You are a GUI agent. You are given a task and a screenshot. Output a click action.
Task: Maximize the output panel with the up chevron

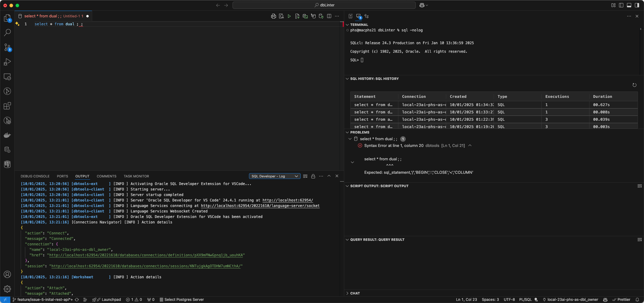click(x=329, y=176)
